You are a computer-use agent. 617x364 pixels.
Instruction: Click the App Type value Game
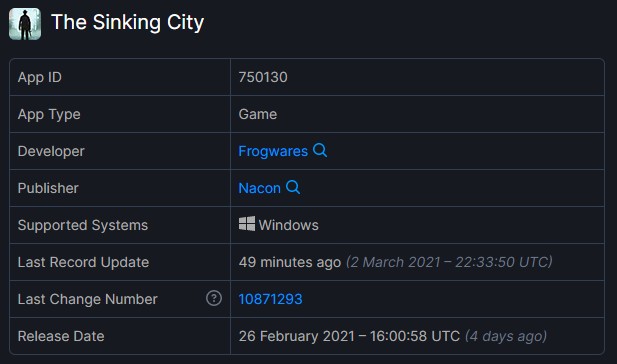tap(258, 114)
